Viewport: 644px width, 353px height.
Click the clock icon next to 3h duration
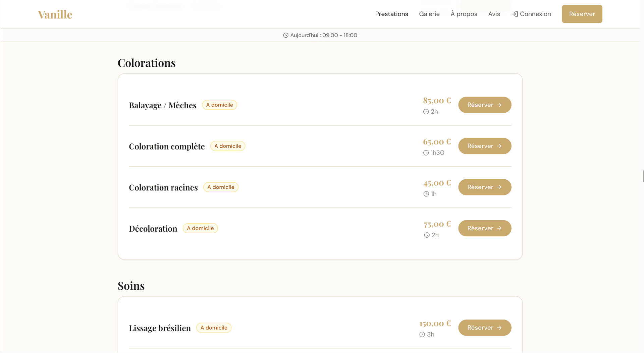[422, 335]
